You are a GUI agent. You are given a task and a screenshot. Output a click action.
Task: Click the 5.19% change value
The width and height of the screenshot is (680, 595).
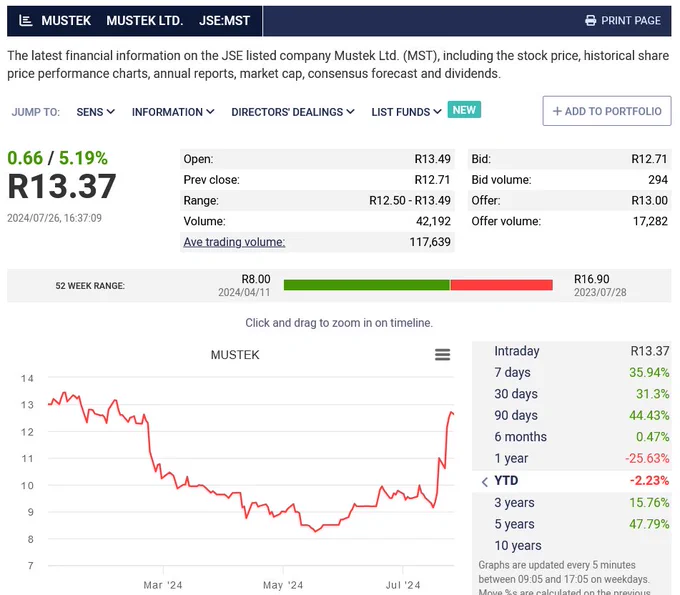tap(83, 158)
